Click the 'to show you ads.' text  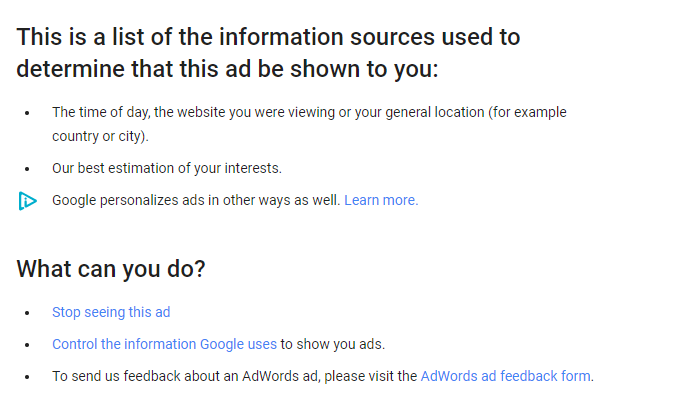(x=333, y=344)
